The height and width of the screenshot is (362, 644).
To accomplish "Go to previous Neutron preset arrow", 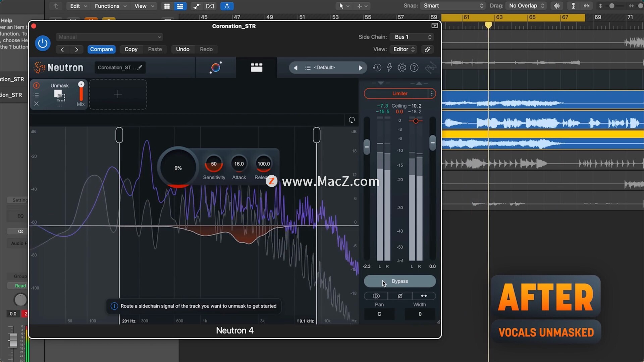I will 296,68.
